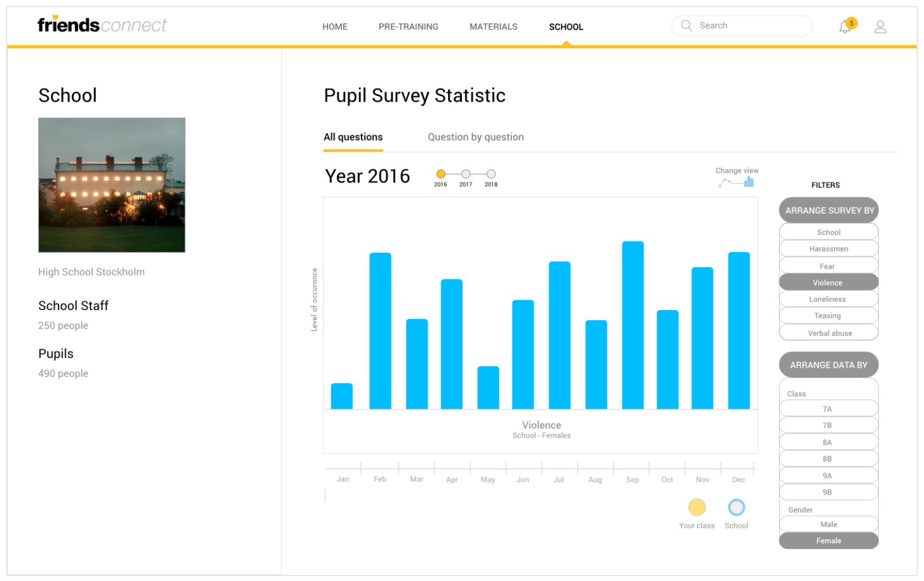Click the 250 people text
This screenshot has height=581, width=924.
point(63,325)
